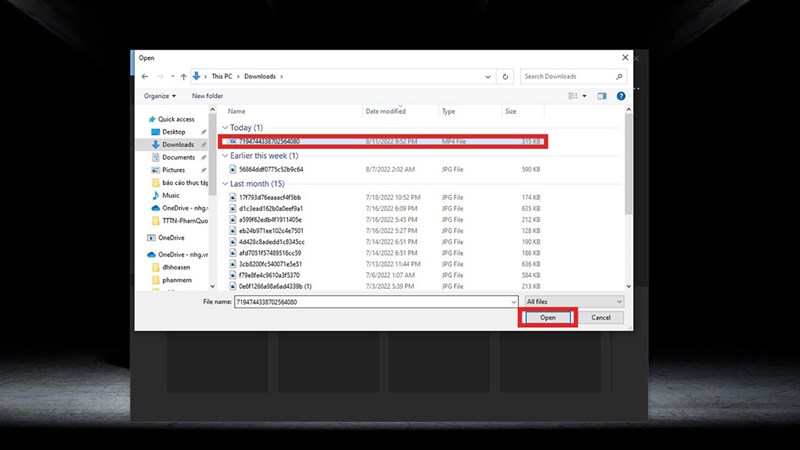Click the New folder button
Viewport: 800px width, 450px height.
click(x=207, y=96)
